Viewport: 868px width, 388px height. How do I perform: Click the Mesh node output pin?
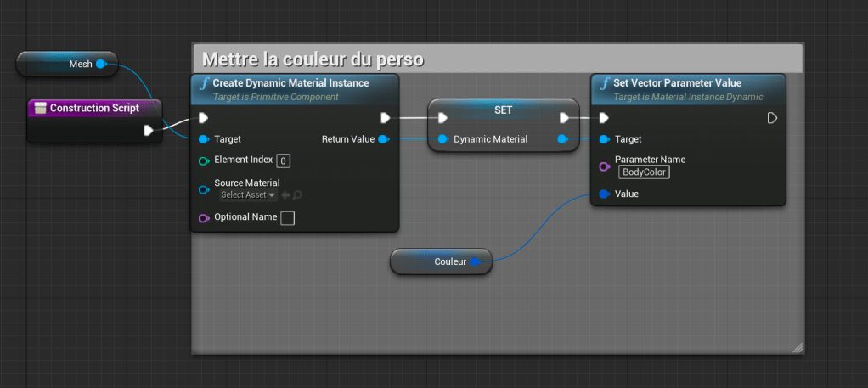click(x=100, y=64)
